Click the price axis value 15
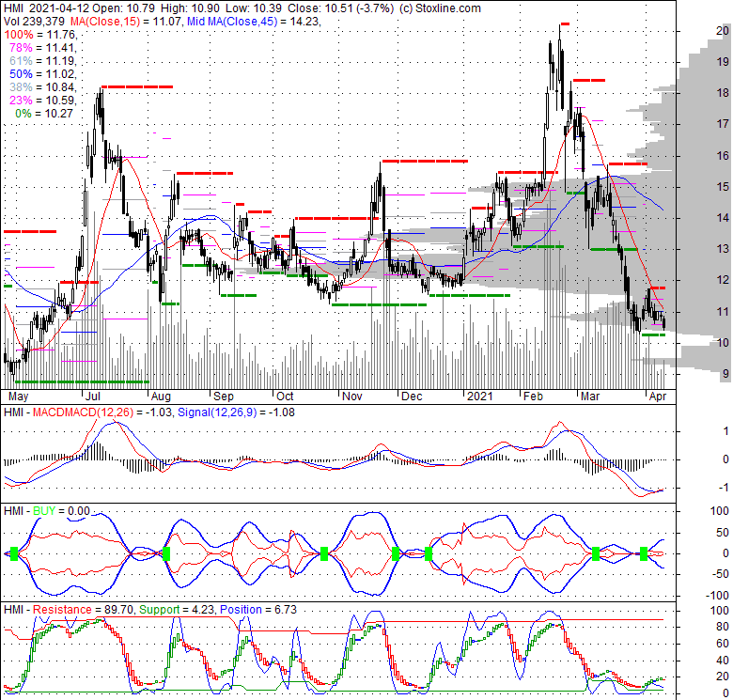The image size is (733, 700). pos(723,186)
